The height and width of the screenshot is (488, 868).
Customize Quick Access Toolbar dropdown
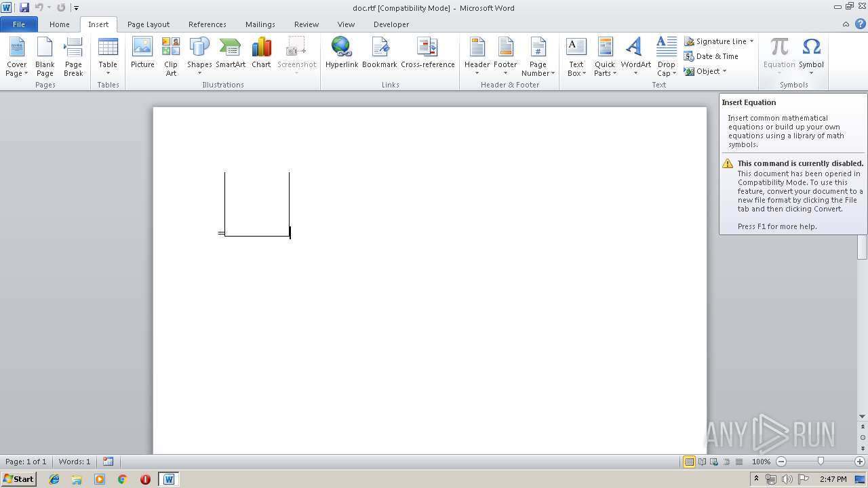coord(76,8)
